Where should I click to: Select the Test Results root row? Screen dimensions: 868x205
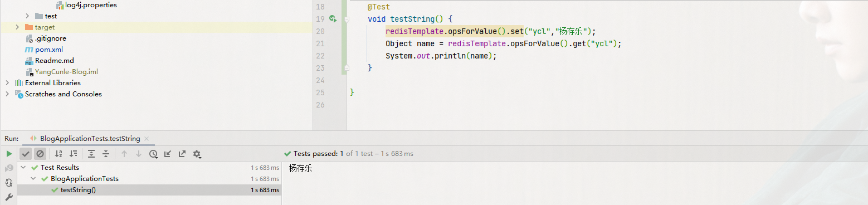[x=149, y=168]
